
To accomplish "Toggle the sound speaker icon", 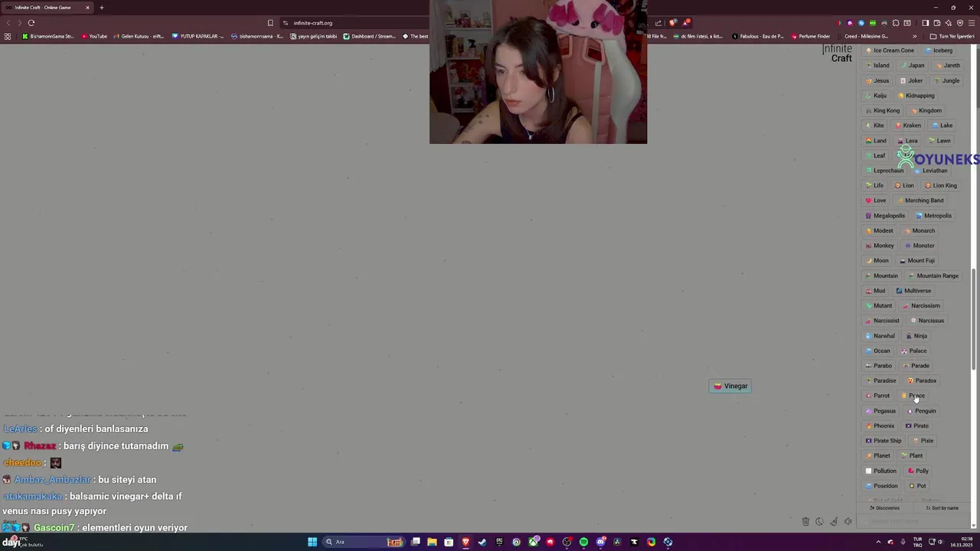I will (x=848, y=522).
